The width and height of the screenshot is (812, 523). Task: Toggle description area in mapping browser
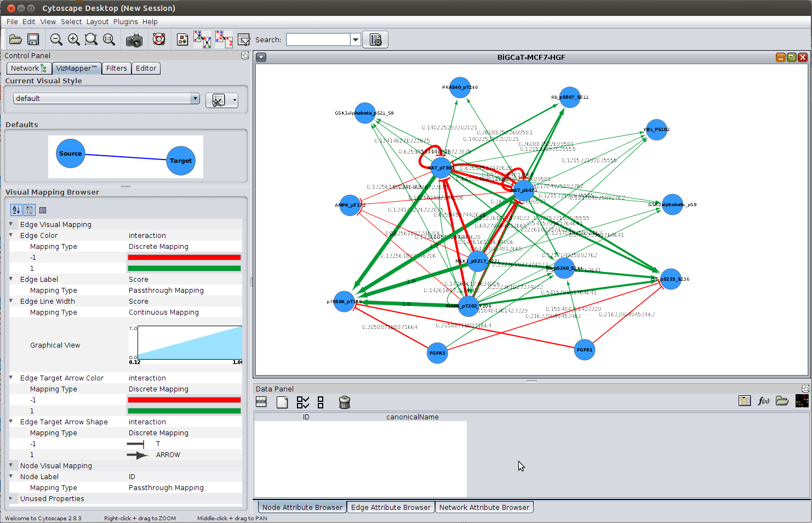43,210
